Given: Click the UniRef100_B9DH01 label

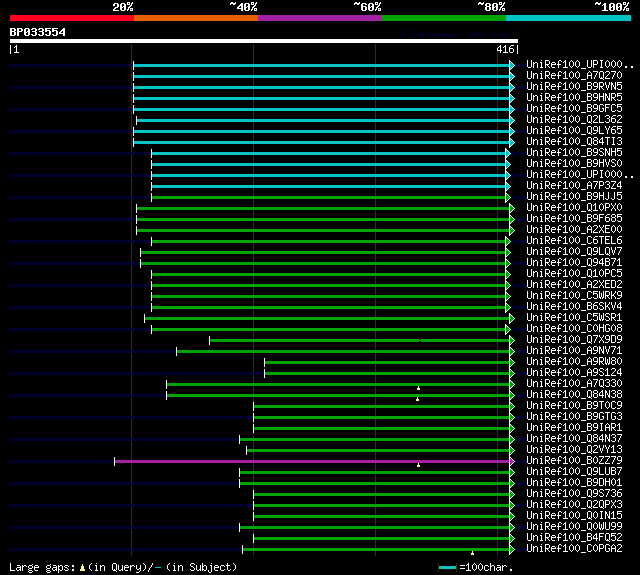Looking at the screenshot, I should pos(574,483).
